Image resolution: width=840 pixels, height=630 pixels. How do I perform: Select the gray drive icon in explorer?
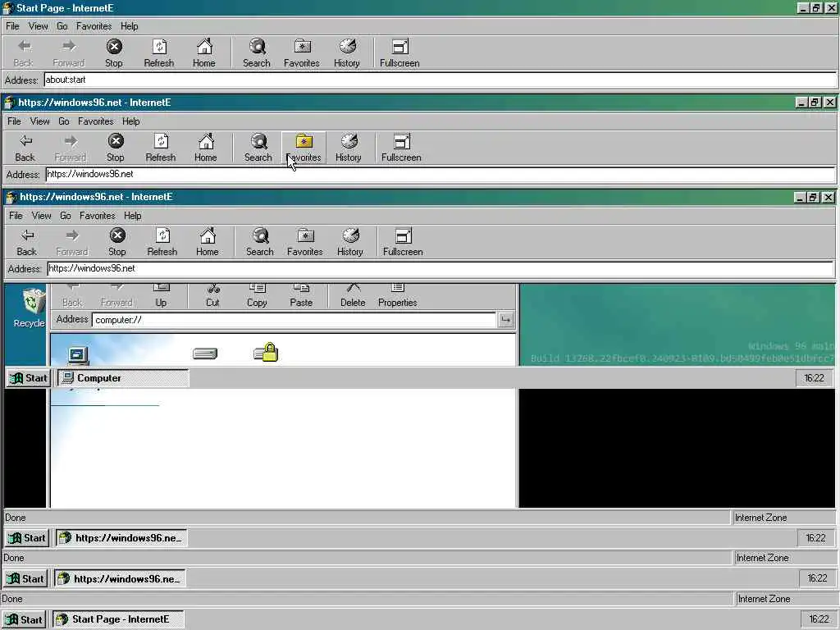(x=205, y=354)
